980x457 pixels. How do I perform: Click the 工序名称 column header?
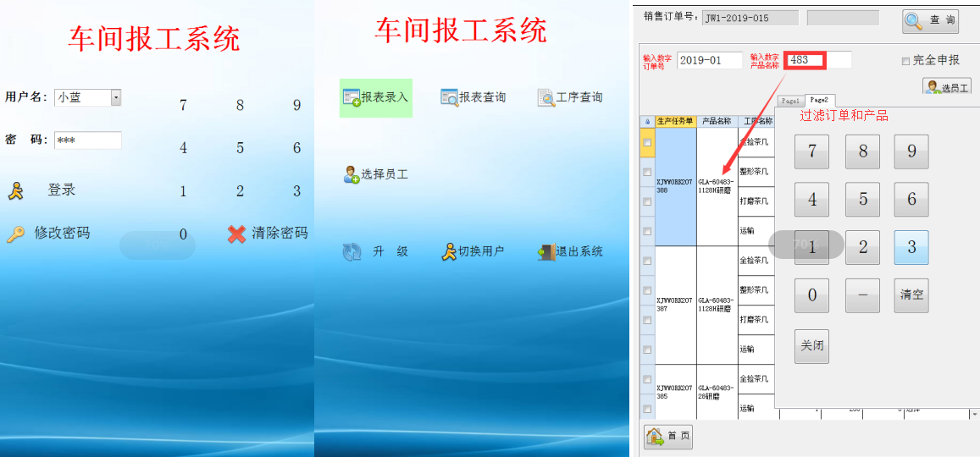[x=756, y=122]
